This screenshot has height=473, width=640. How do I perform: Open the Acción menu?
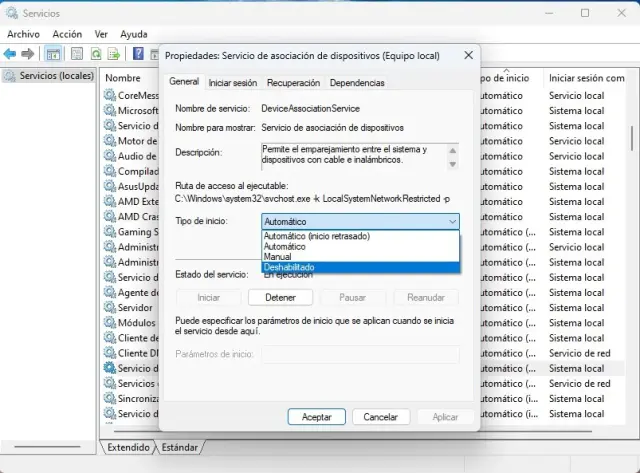[67, 33]
